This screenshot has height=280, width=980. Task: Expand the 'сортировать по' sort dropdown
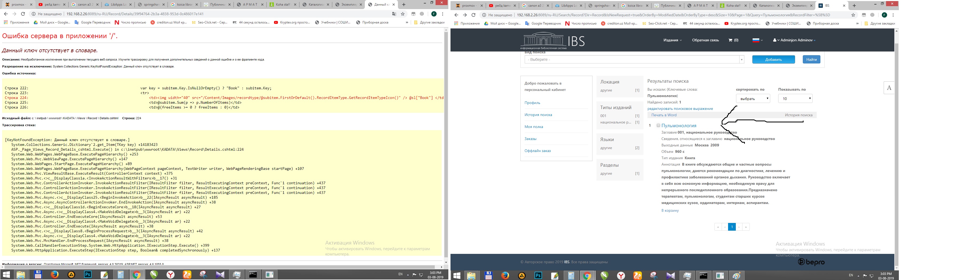pyautogui.click(x=753, y=99)
